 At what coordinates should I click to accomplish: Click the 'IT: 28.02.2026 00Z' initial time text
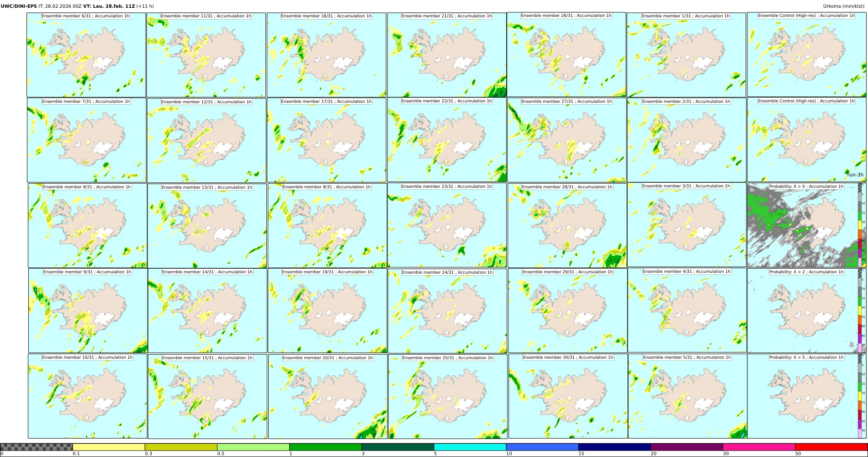60,6
